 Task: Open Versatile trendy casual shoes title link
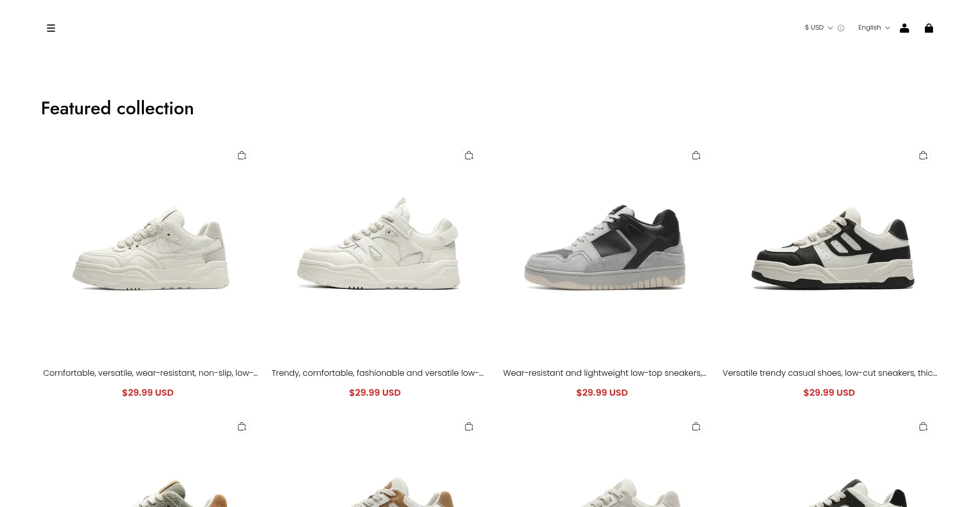pyautogui.click(x=830, y=373)
